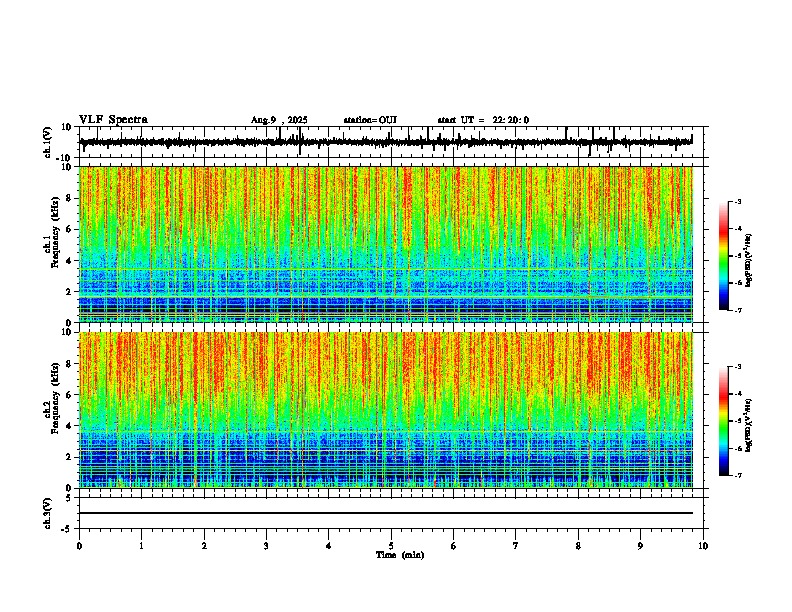Viewport: 792px width, 612px height.
Task: Click inside the ch.1 frequency spectrogram
Action: 386,244
